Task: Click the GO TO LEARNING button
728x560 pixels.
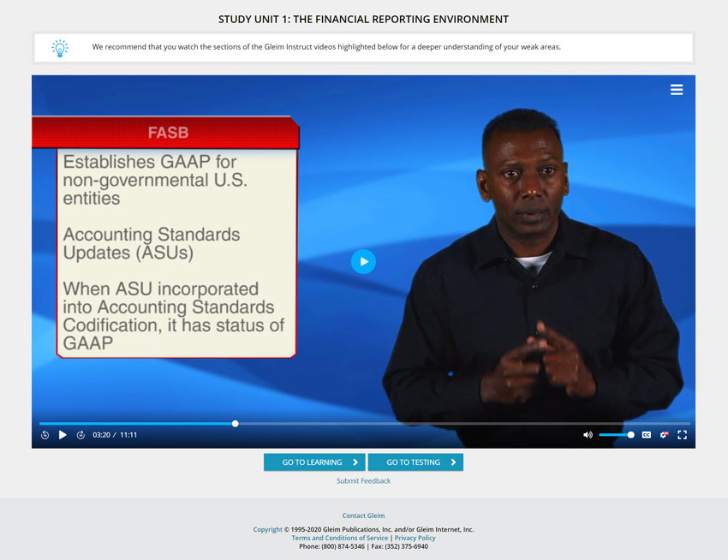Action: pos(314,462)
